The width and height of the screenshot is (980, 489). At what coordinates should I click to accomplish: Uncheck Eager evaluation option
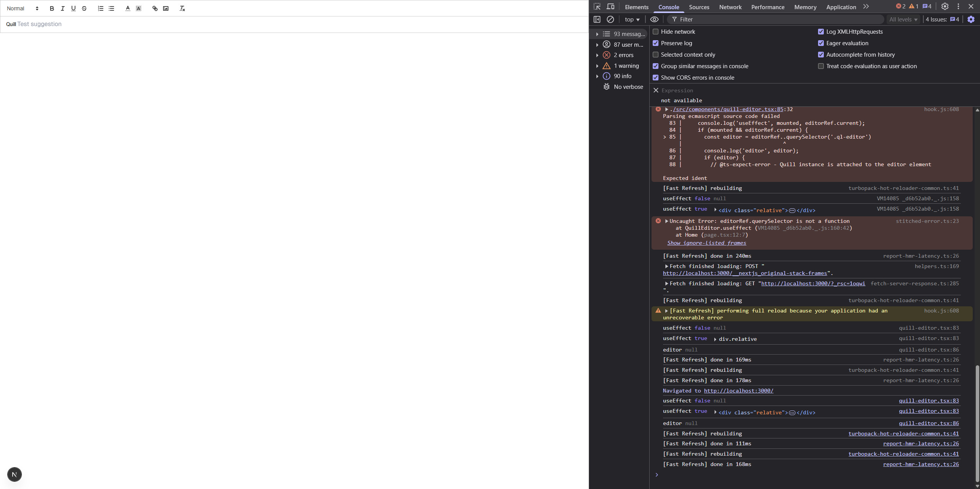[821, 43]
